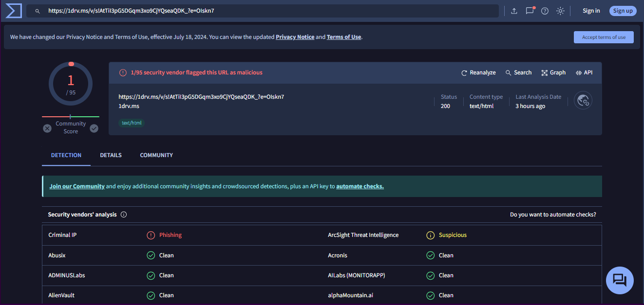Click the flagged as malicious banner text
This screenshot has width=644, height=305.
tap(196, 72)
